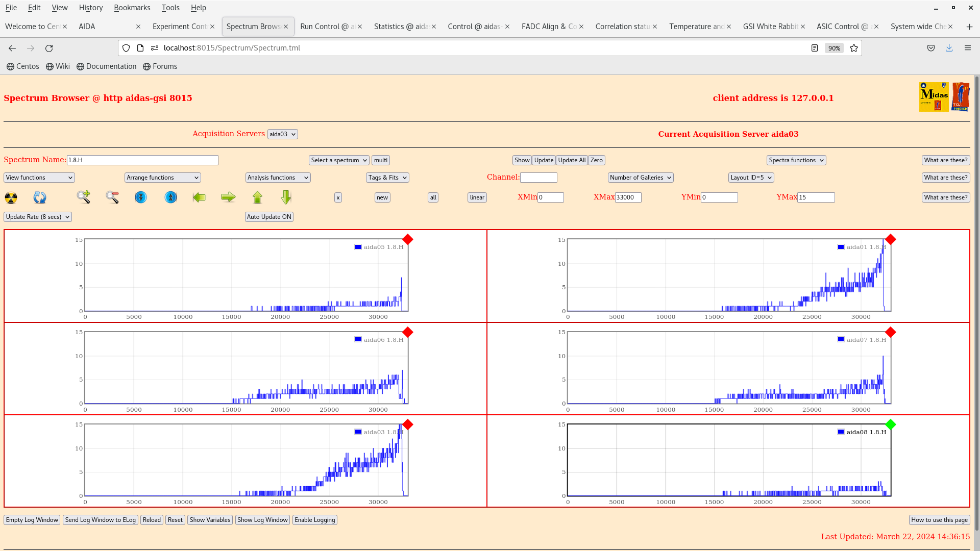Image resolution: width=980 pixels, height=551 pixels.
Task: Toggle green diamond on aida08 1.8.H gallery
Action: pos(890,424)
